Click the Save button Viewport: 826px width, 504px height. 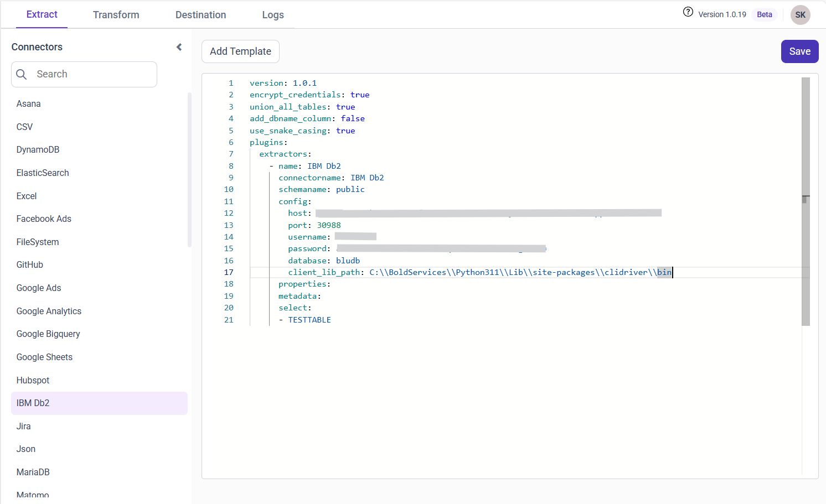coord(799,51)
